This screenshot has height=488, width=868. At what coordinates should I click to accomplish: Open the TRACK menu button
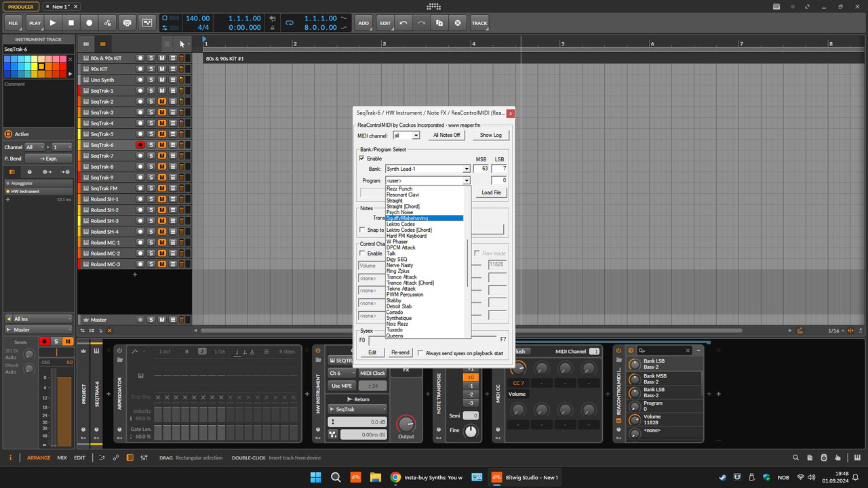point(479,23)
